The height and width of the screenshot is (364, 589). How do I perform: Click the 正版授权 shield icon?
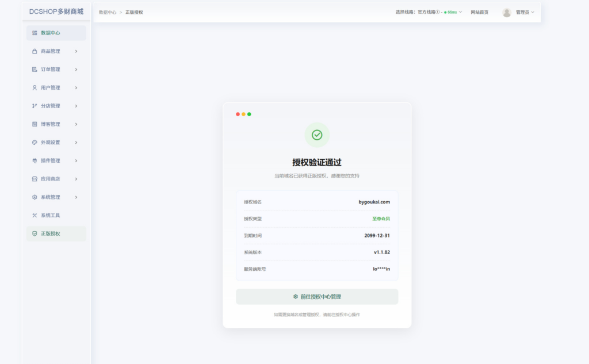[x=35, y=233]
